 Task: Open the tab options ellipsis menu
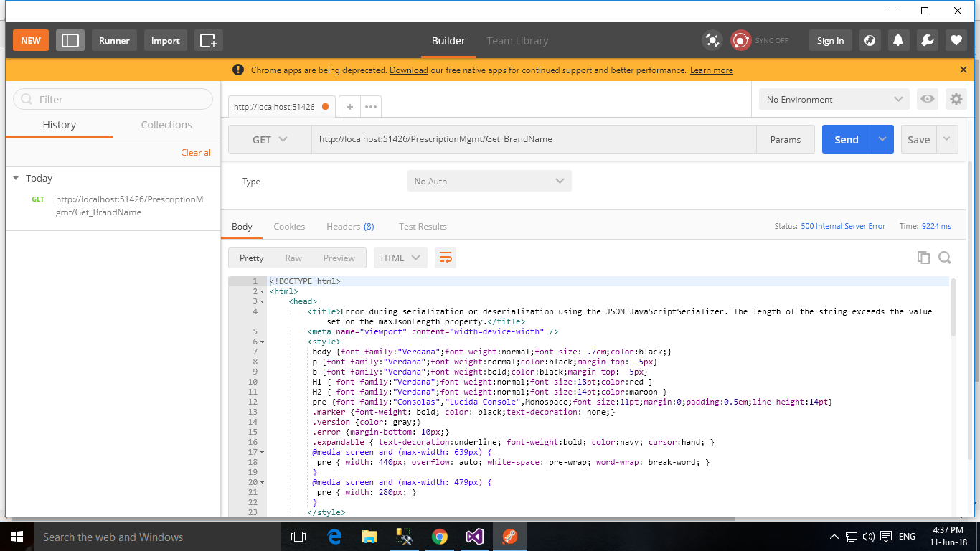(371, 107)
